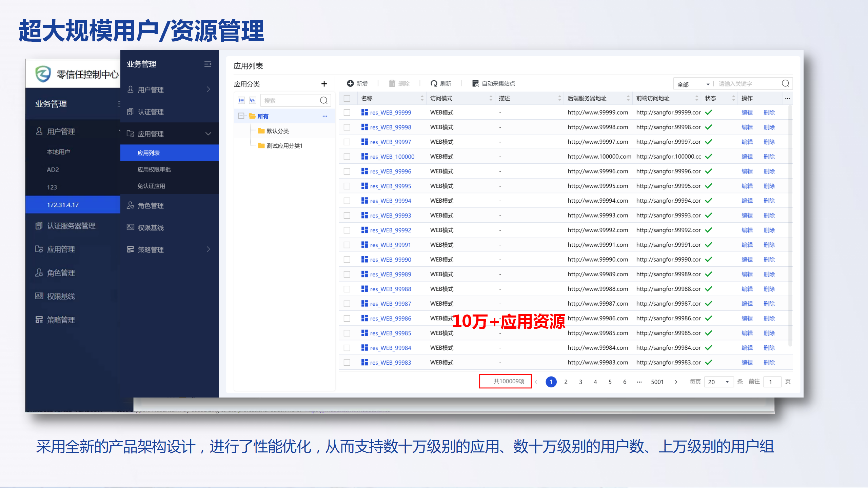Screen dimensions: 868x488
Task: Go to page 3
Action: tap(580, 382)
